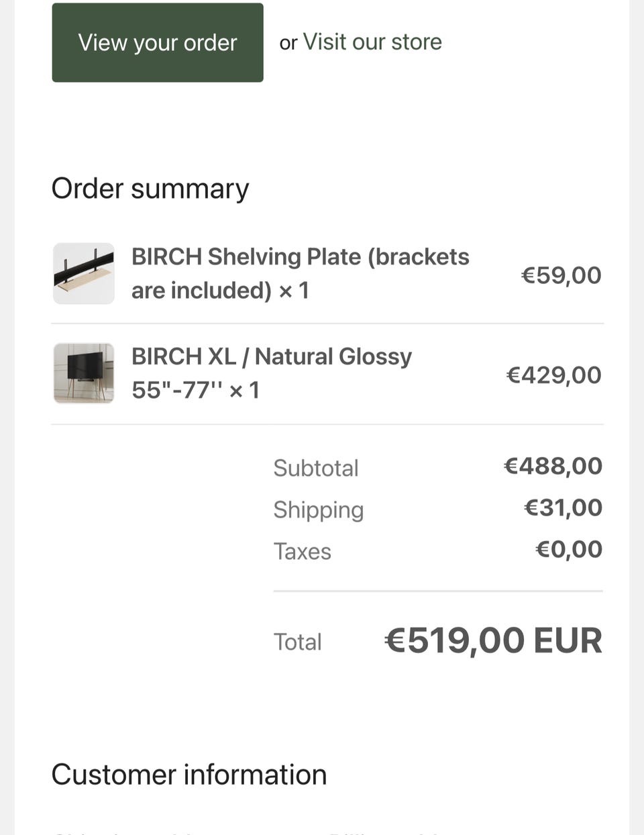
Task: Click the €0,00 taxes amount
Action: (x=569, y=549)
